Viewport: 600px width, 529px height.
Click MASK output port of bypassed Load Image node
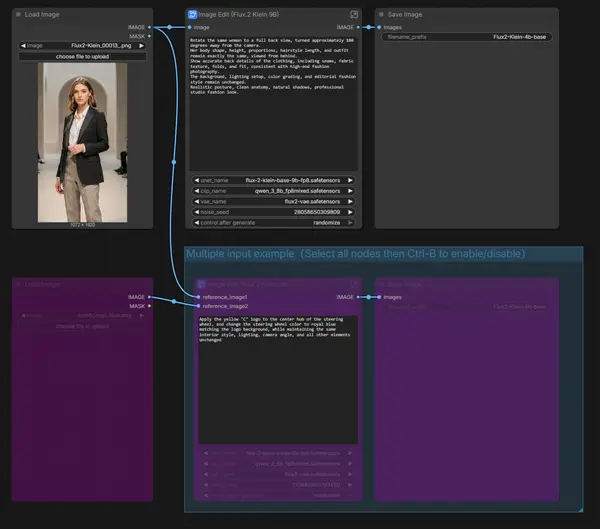[x=149, y=306]
